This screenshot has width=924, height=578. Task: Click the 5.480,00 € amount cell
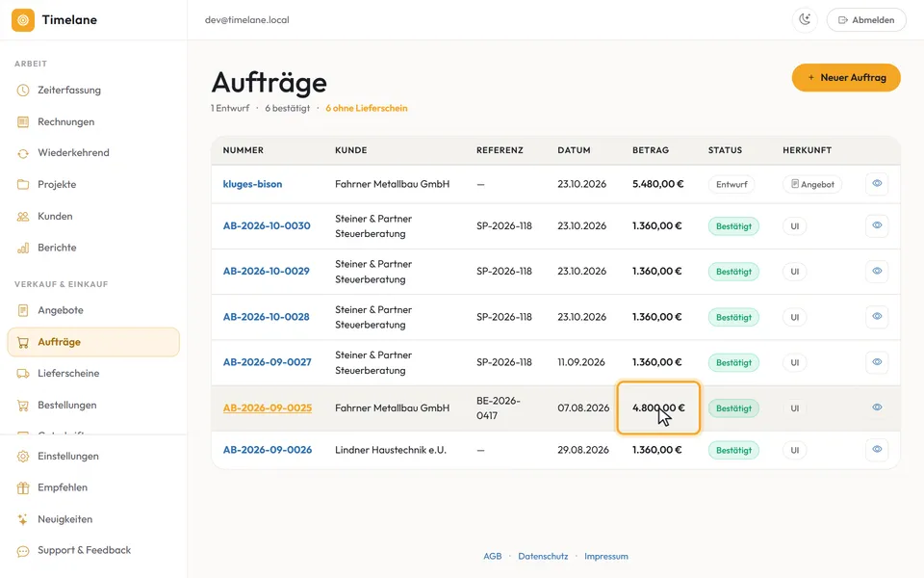657,184
